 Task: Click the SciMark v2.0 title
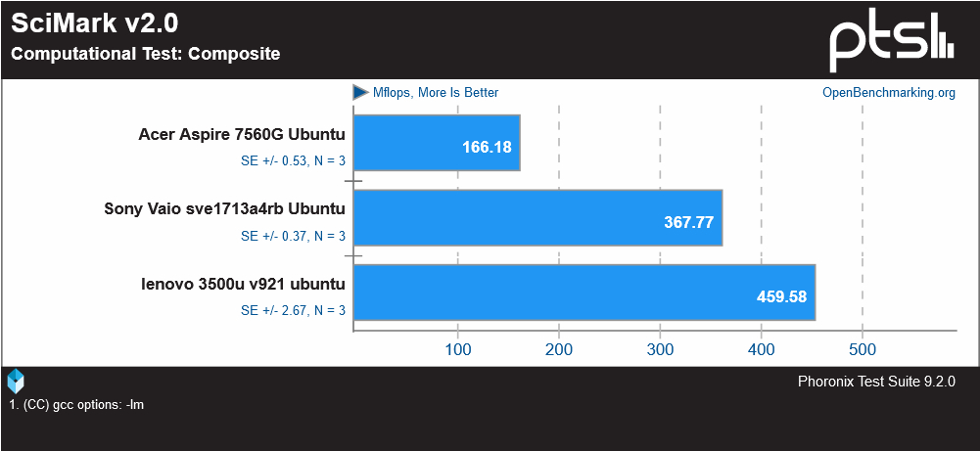click(95, 23)
